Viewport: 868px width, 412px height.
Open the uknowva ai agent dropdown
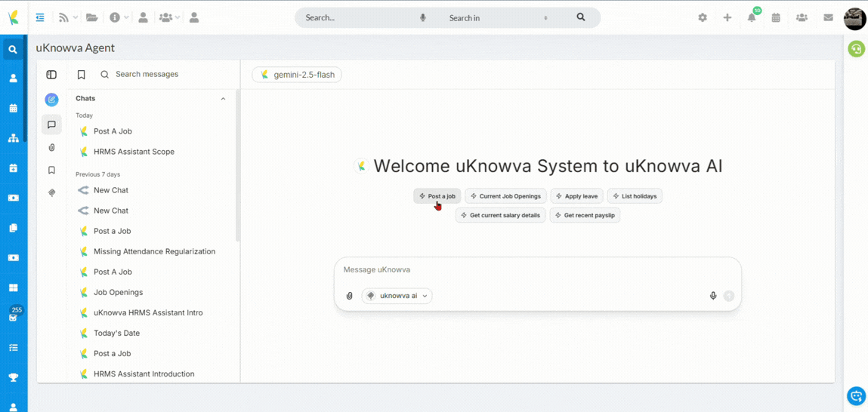tap(397, 296)
